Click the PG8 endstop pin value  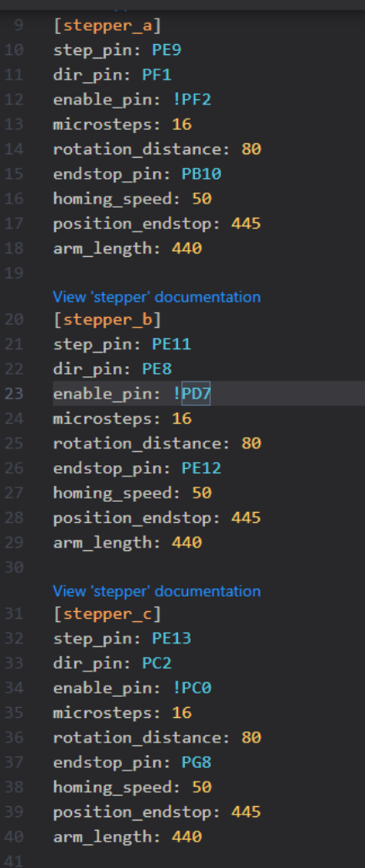pyautogui.click(x=196, y=762)
